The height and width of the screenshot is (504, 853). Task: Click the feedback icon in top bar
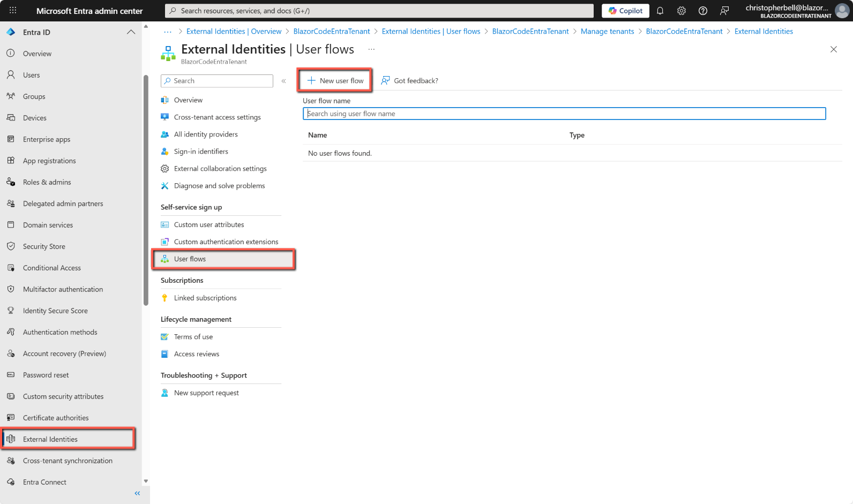724,11
